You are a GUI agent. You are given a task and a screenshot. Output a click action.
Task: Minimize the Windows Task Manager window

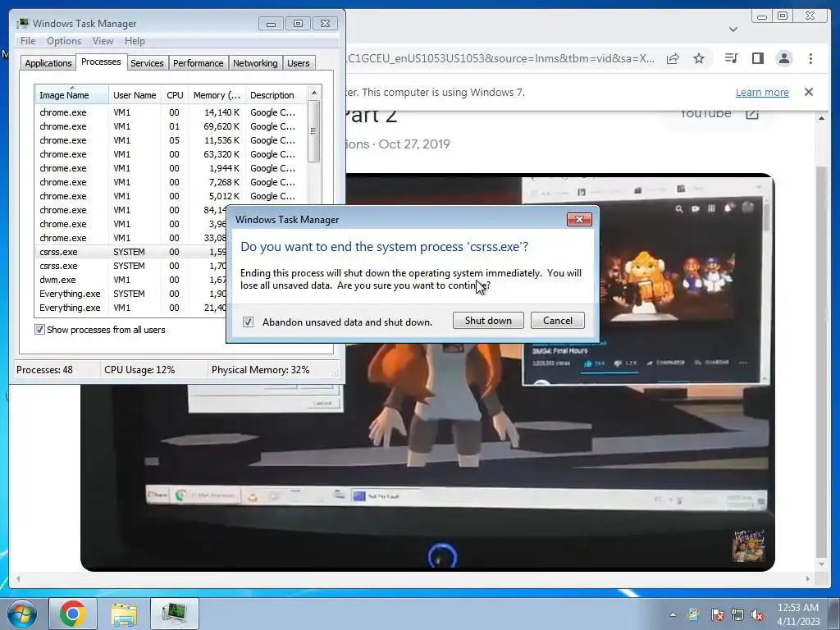(271, 24)
